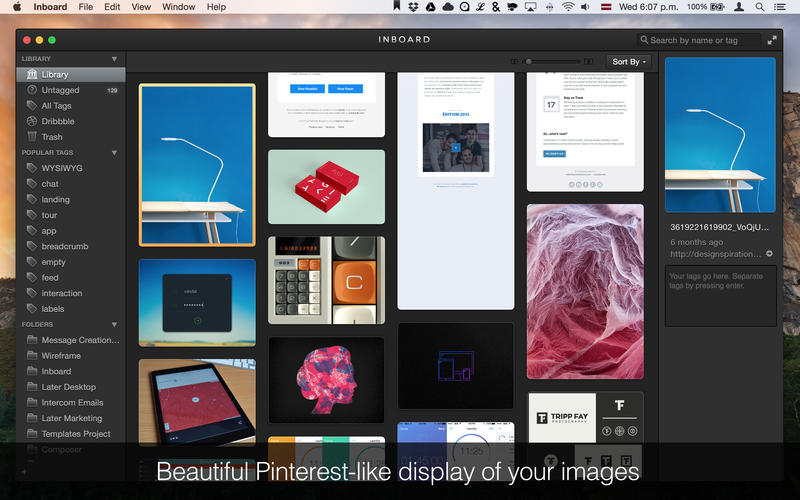Select the red business cards thumbnail
Image resolution: width=800 pixels, height=500 pixels.
pyautogui.click(x=326, y=187)
